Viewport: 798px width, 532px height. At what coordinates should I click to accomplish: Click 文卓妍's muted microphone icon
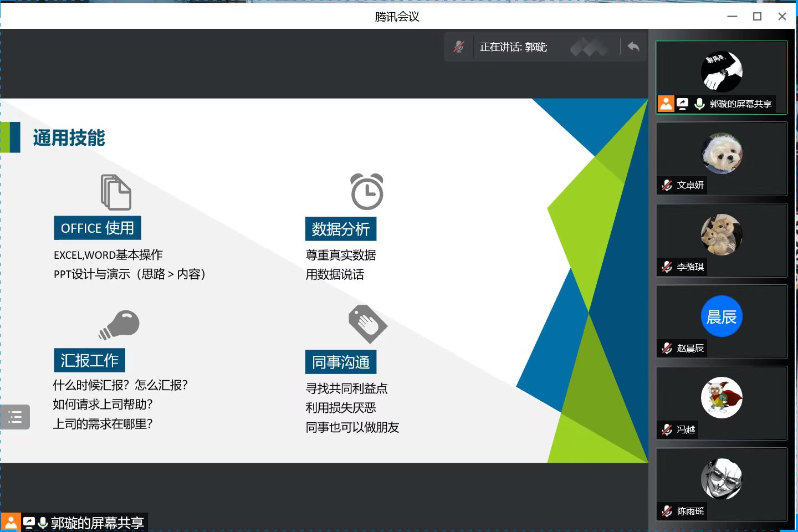click(x=667, y=185)
